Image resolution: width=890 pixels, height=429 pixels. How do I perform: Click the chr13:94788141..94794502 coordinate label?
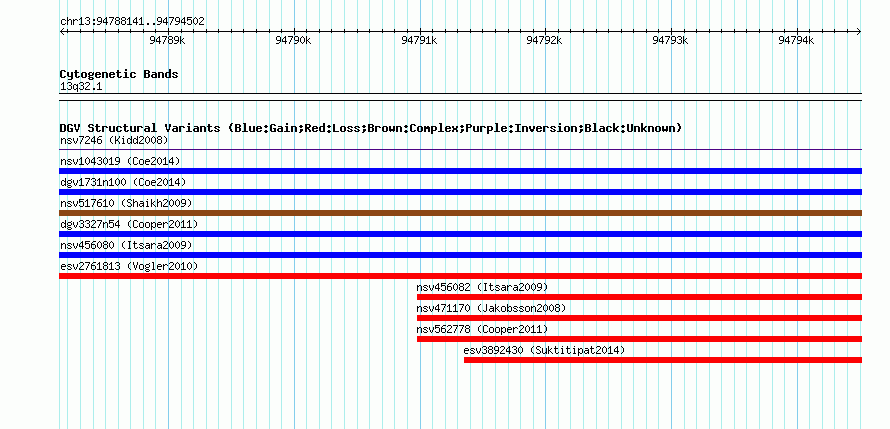click(132, 22)
